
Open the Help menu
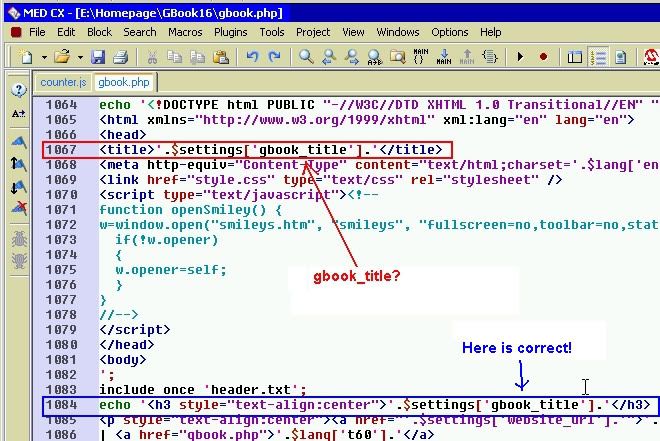490,32
